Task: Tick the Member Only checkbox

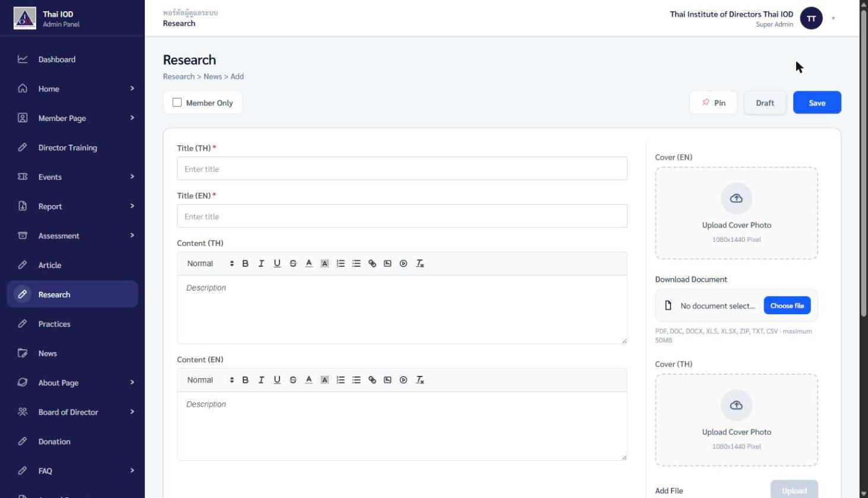Action: [x=177, y=103]
